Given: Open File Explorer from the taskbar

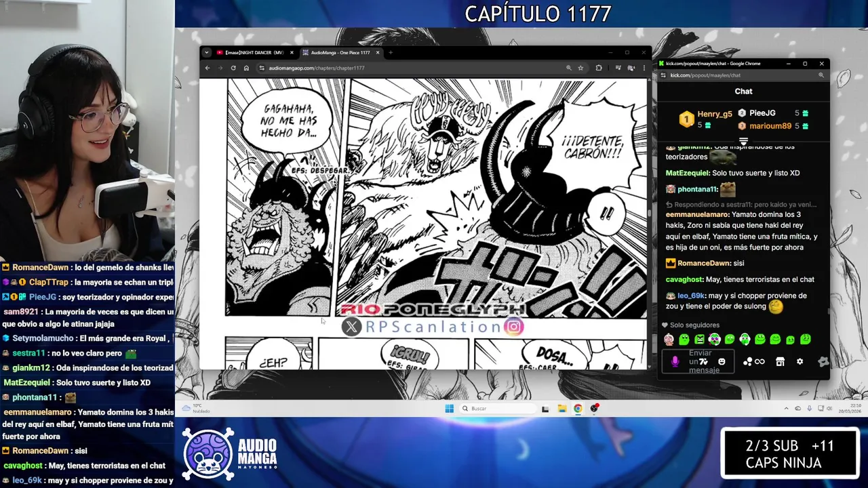Looking at the screenshot, I should pyautogui.click(x=561, y=408).
